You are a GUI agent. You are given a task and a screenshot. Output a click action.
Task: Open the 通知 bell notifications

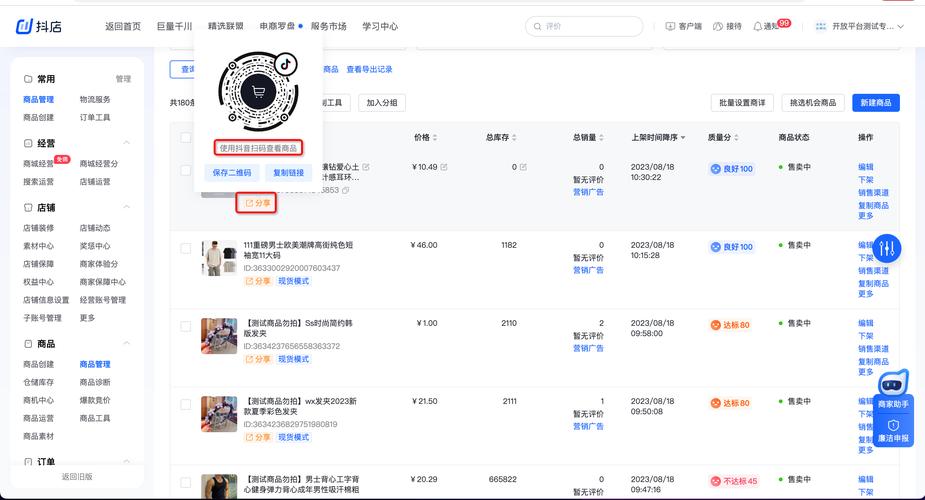coord(757,27)
